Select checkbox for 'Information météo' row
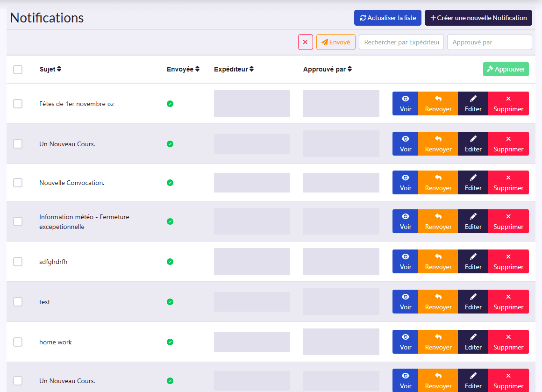Image resolution: width=542 pixels, height=392 pixels. pos(18,221)
